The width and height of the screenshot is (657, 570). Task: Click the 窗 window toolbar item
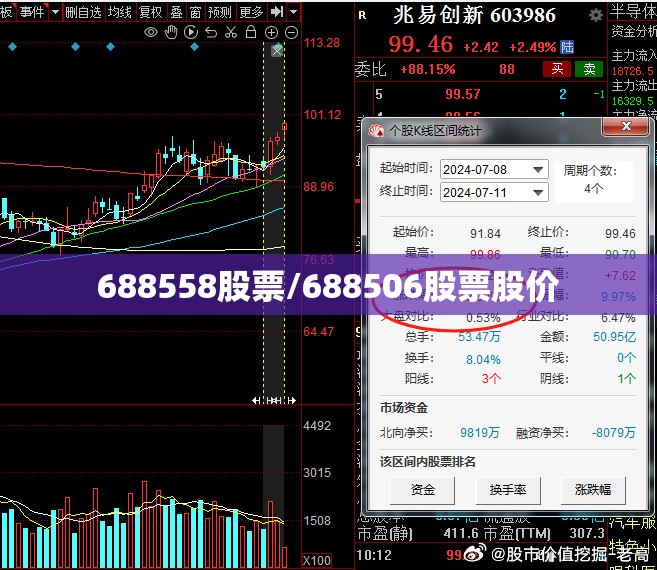[195, 12]
